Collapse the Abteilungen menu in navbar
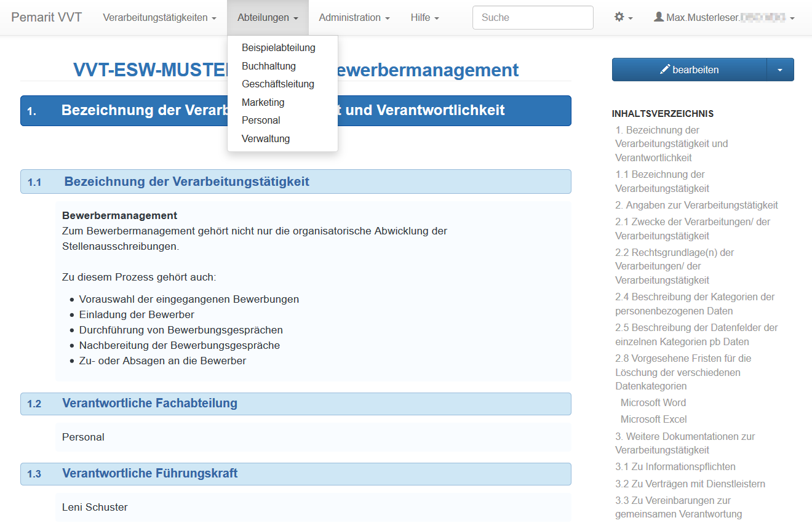The width and height of the screenshot is (812, 523). click(268, 18)
